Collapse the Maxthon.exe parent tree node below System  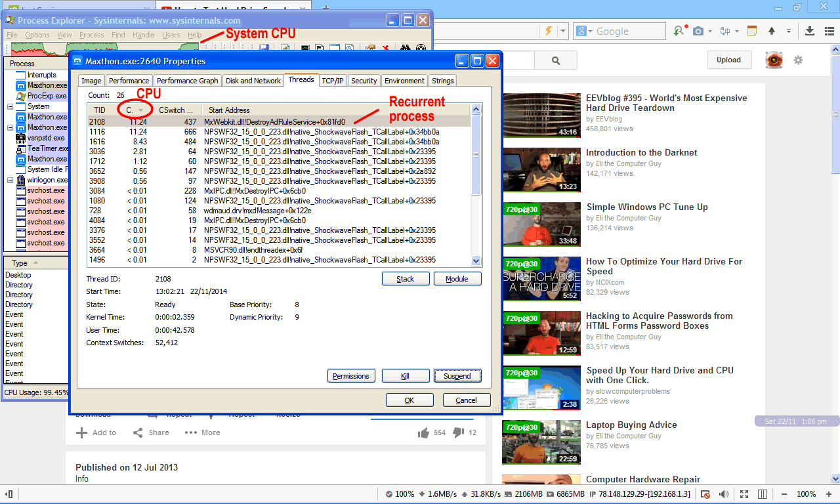click(x=10, y=127)
